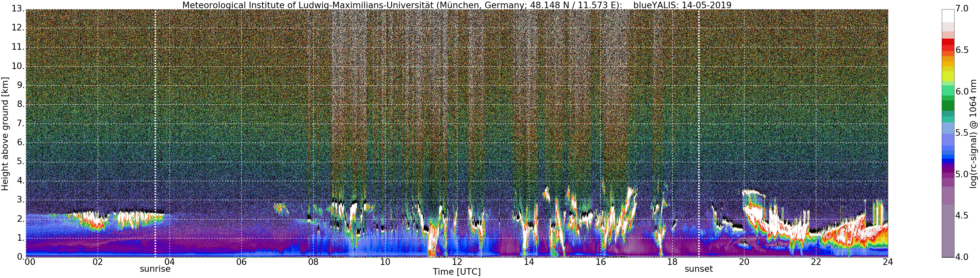Viewport: 980px width, 278px height.
Task: Click the colorbar tick label '4.0'
Action: click(x=962, y=257)
